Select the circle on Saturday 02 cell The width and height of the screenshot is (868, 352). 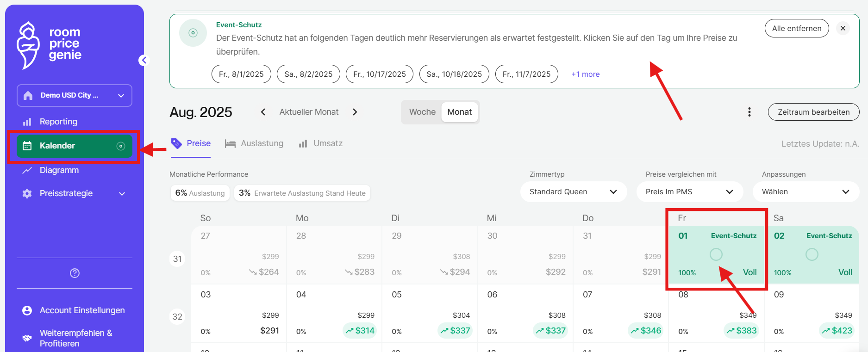[812, 254]
